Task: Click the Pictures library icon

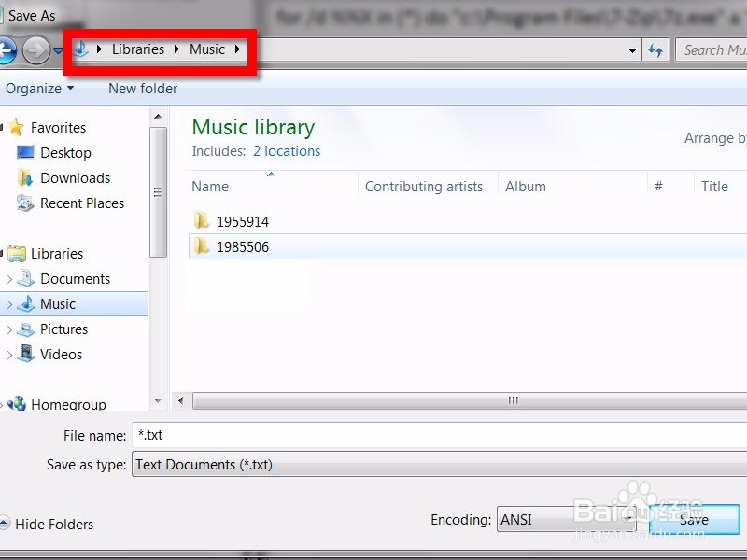Action: pos(26,329)
